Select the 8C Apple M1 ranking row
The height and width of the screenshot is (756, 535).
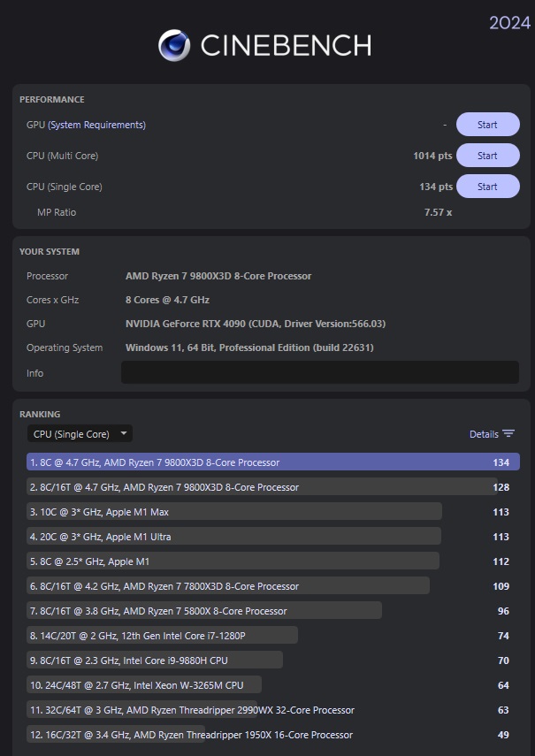(273, 561)
